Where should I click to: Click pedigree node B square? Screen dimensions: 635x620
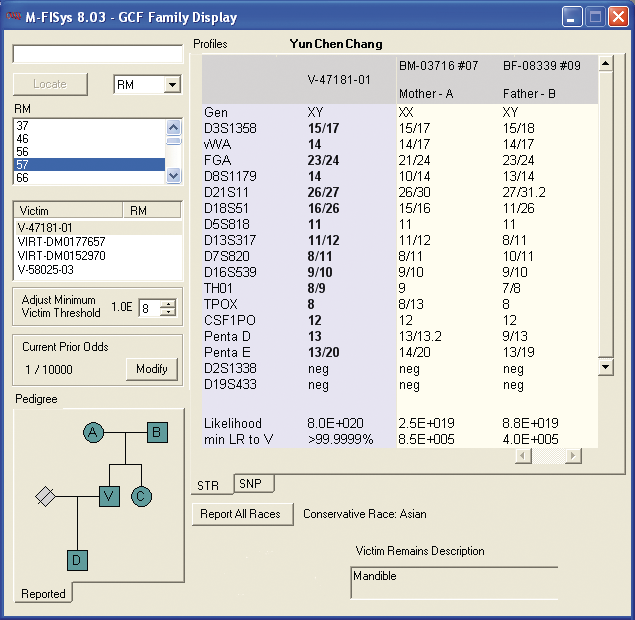(157, 432)
